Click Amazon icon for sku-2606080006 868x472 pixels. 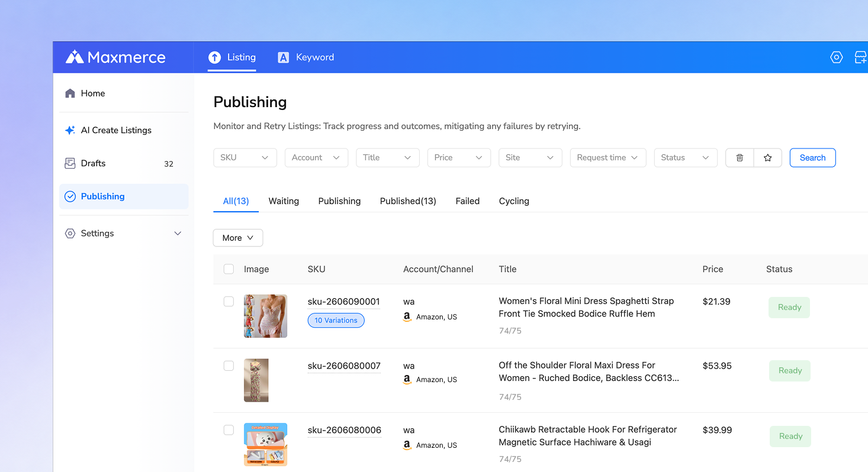407,445
